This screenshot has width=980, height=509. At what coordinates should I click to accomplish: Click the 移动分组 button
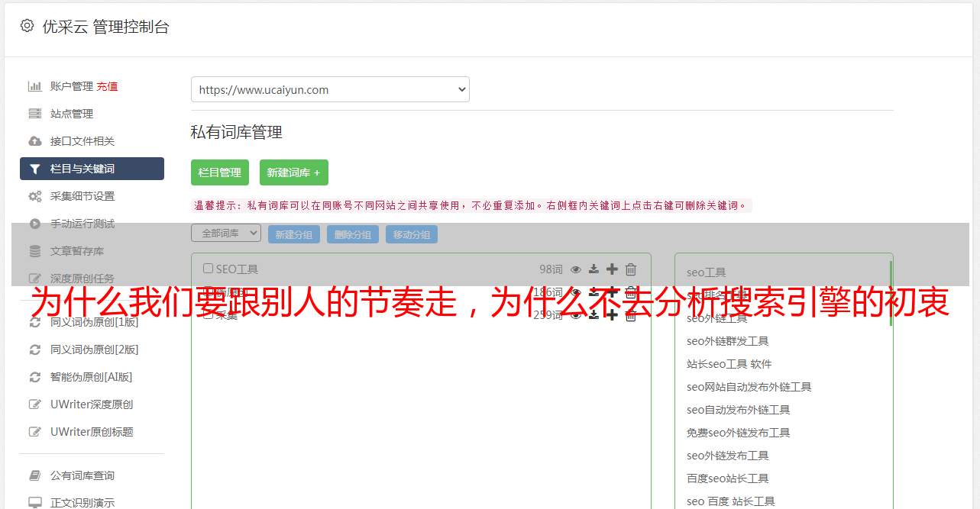[412, 234]
